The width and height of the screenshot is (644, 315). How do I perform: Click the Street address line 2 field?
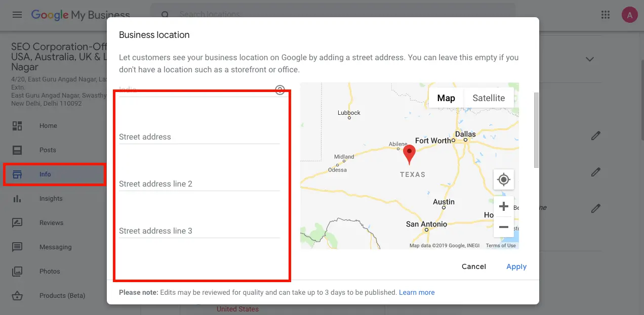point(199,184)
